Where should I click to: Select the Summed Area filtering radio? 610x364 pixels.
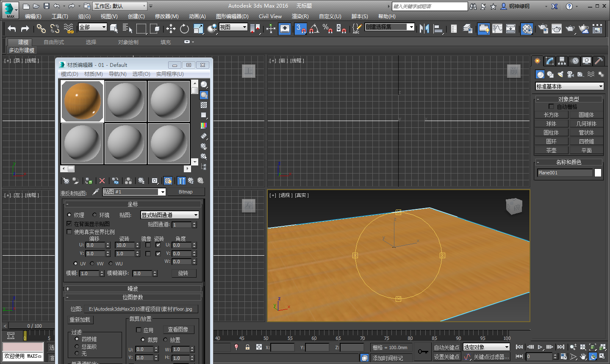click(x=77, y=347)
